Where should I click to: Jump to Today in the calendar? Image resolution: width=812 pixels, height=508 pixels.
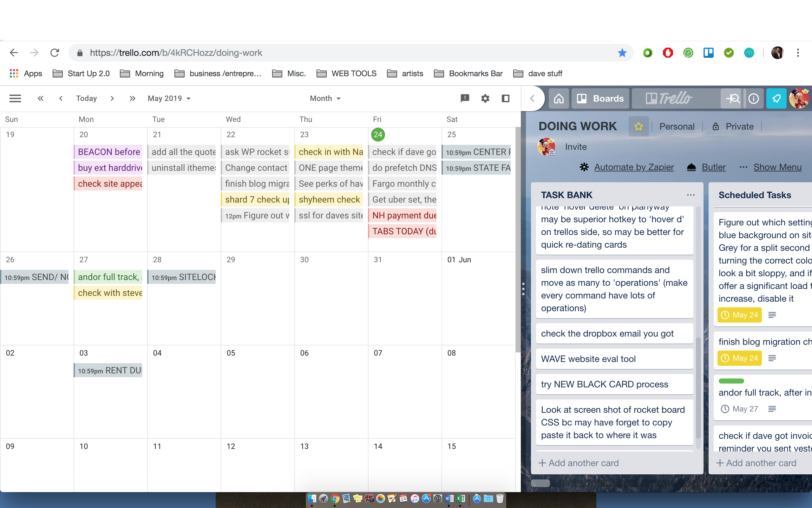tap(86, 98)
